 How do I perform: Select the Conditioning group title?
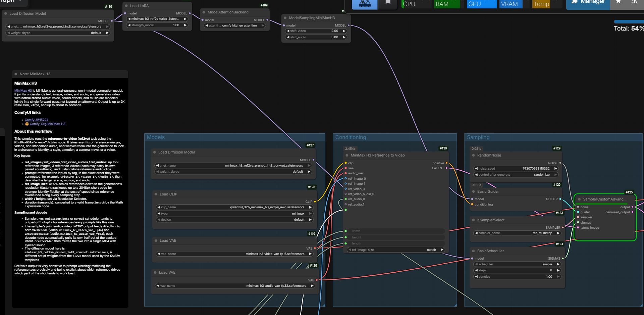point(351,137)
